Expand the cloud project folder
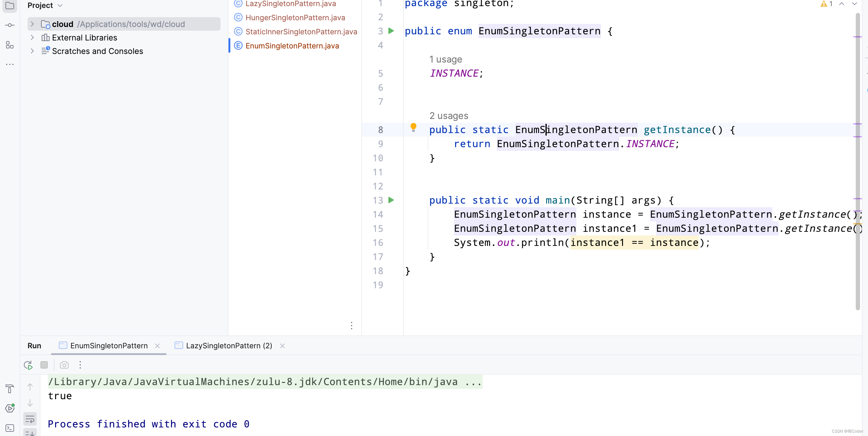This screenshot has width=868, height=436. [x=32, y=24]
